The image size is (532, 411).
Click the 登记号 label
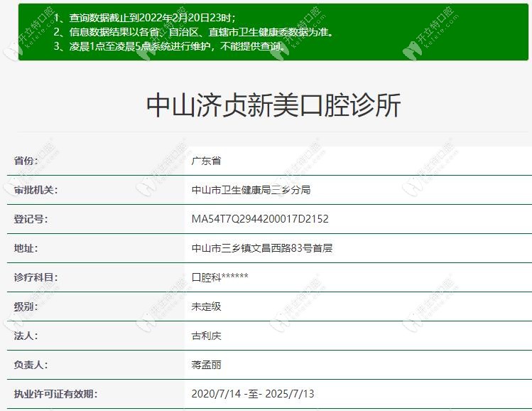click(x=31, y=219)
